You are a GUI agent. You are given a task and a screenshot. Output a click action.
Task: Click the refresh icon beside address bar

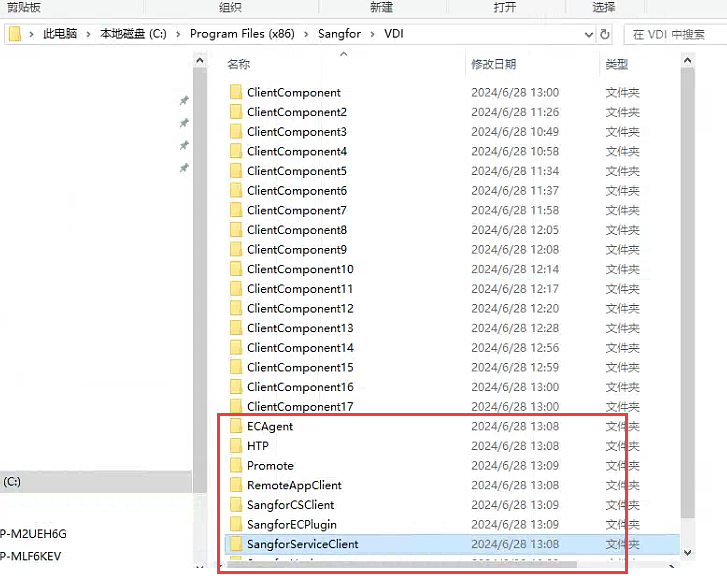coord(605,34)
